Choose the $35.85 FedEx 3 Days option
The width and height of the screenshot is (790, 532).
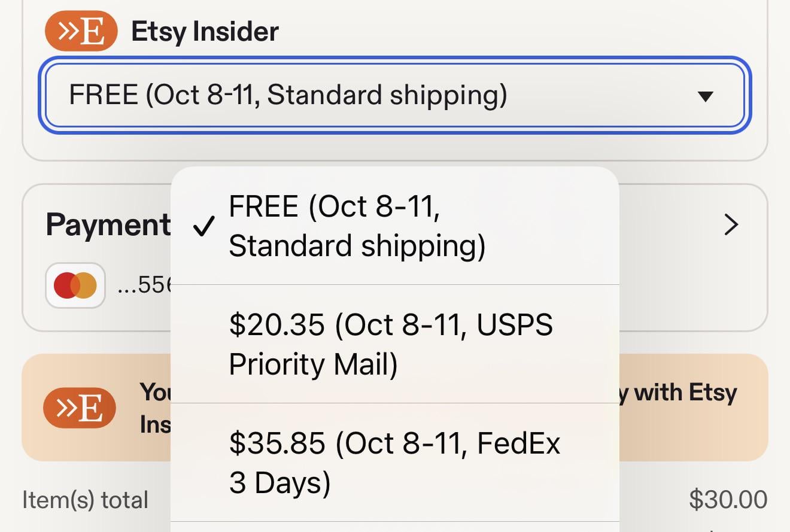(394, 462)
